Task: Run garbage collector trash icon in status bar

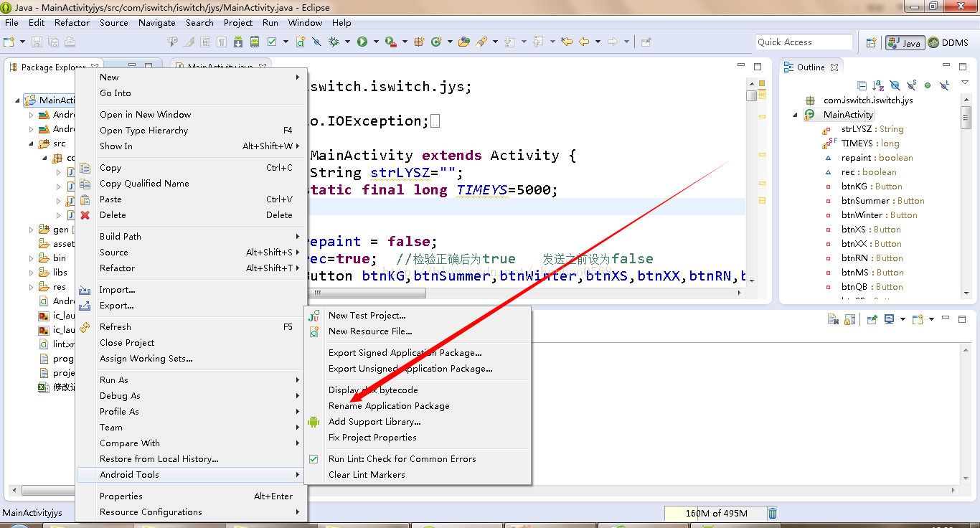Action: (772, 513)
